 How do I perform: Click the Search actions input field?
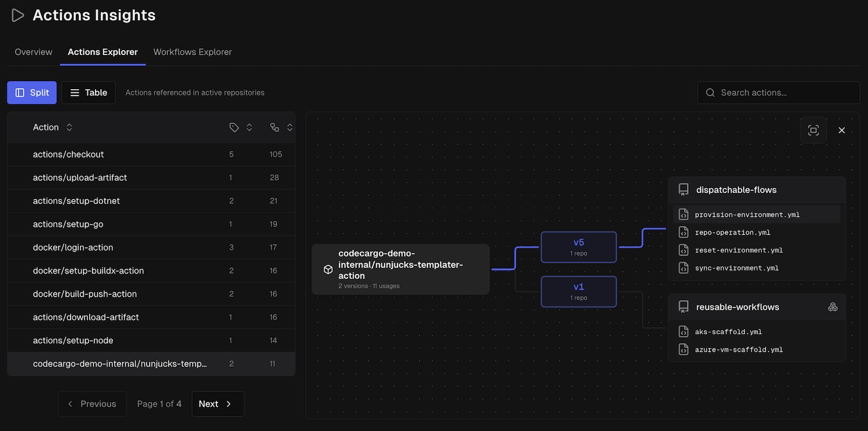tap(784, 93)
